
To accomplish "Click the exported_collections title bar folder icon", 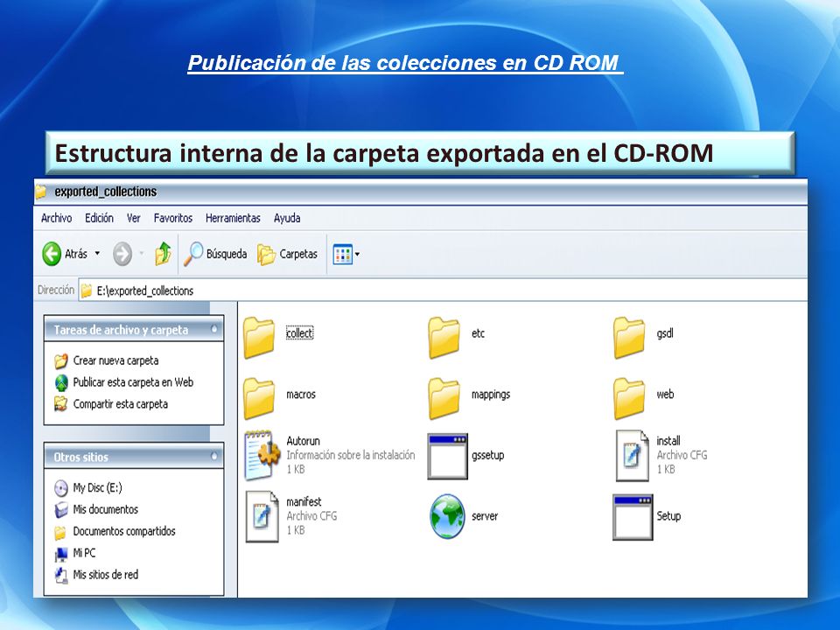I will 41,192.
